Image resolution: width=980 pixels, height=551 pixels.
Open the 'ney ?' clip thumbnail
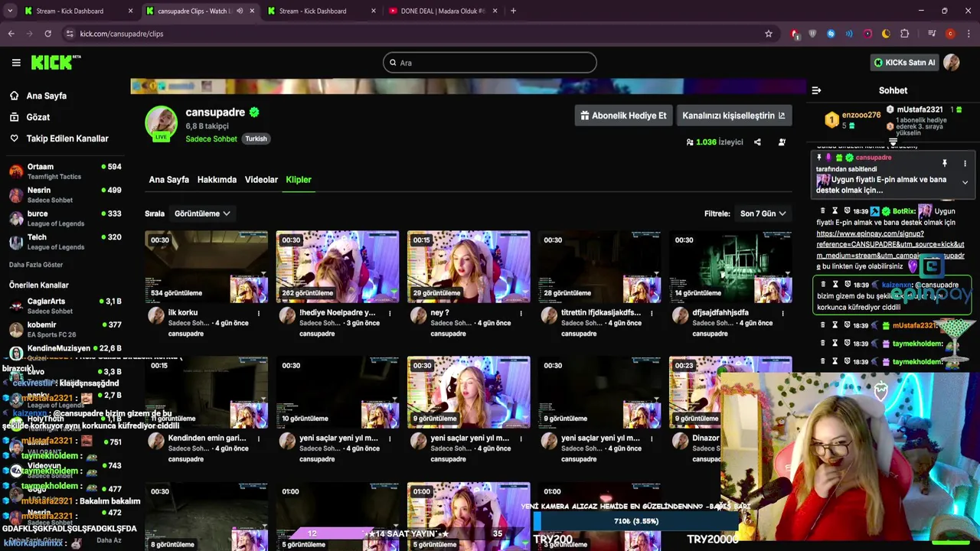point(469,267)
